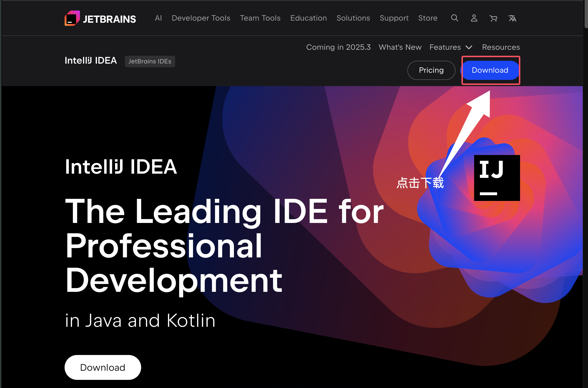Click the text "in Java and Kotlin"
Viewport: 588px width, 388px height.
click(140, 321)
